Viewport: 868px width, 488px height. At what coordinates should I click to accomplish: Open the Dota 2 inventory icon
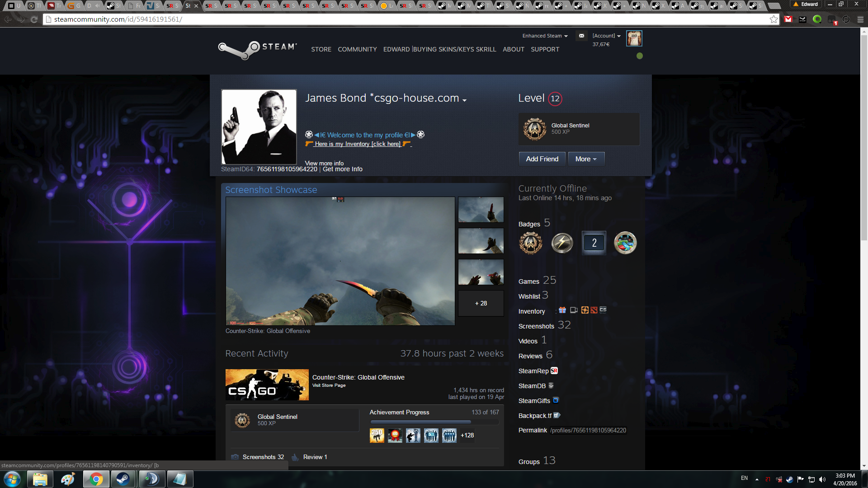coord(594,310)
